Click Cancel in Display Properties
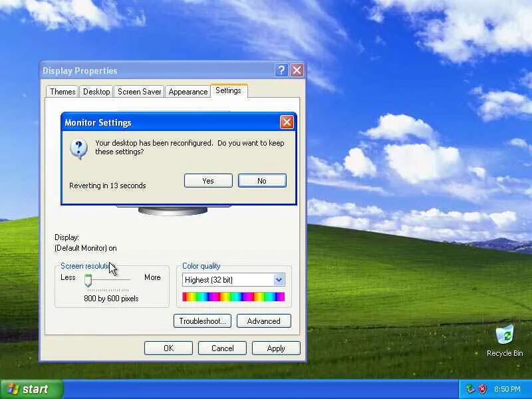Image resolution: width=532 pixels, height=399 pixels. click(x=222, y=348)
